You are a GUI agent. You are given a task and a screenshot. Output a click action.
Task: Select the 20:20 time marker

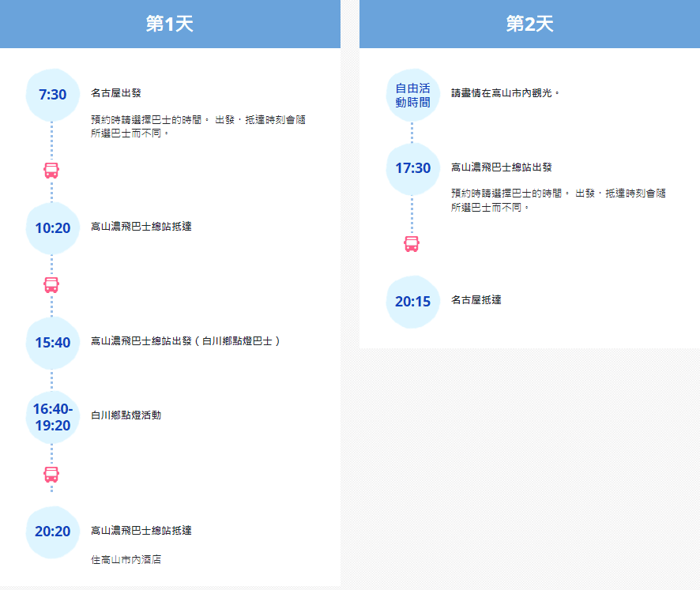[x=53, y=532]
